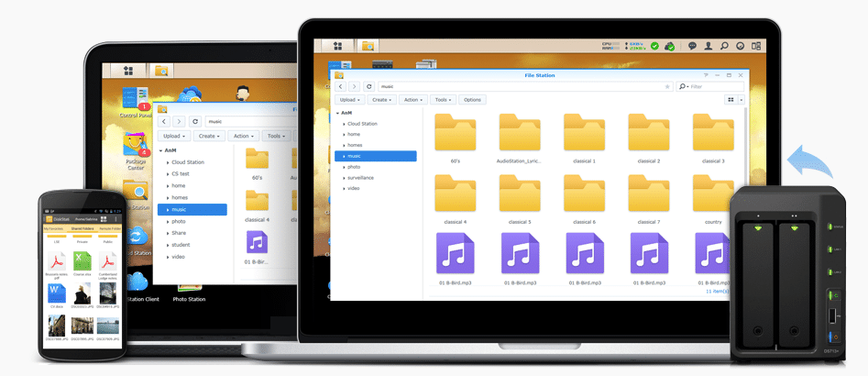This screenshot has width=868, height=376.
Task: Select CS test in back laptop tree
Action: pyautogui.click(x=181, y=174)
